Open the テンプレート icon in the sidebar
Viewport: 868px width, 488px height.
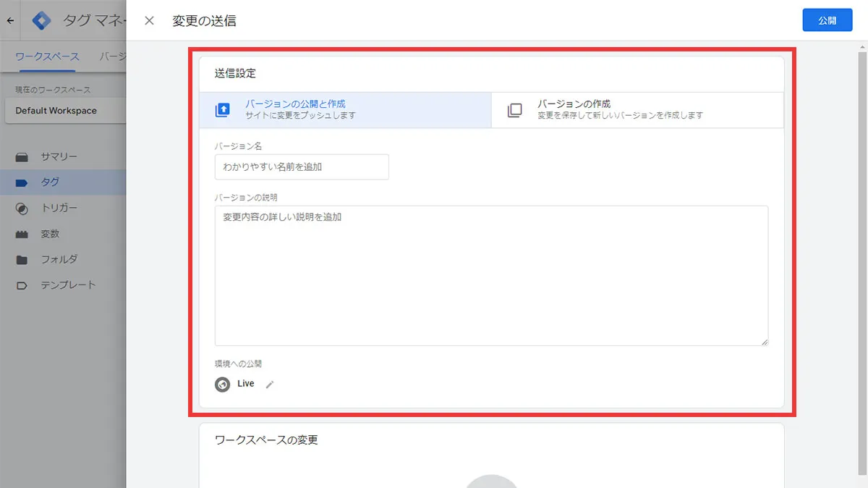[x=22, y=285]
